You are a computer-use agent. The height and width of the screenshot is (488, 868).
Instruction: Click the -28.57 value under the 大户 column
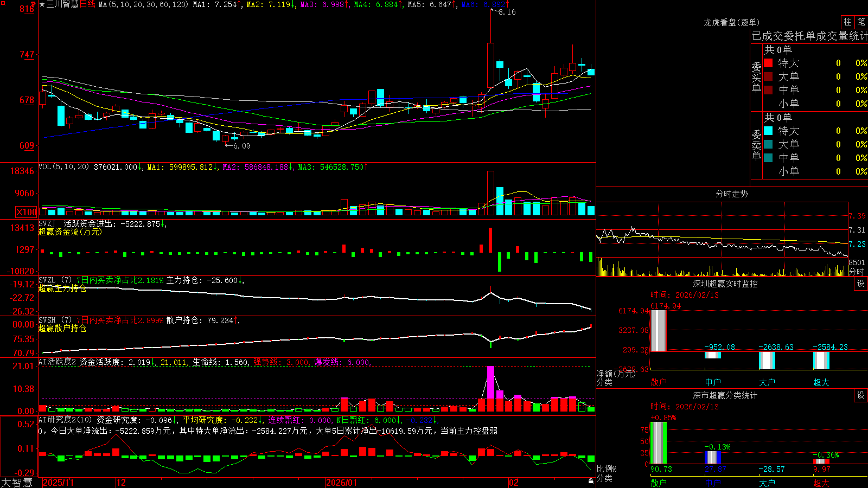[771, 469]
